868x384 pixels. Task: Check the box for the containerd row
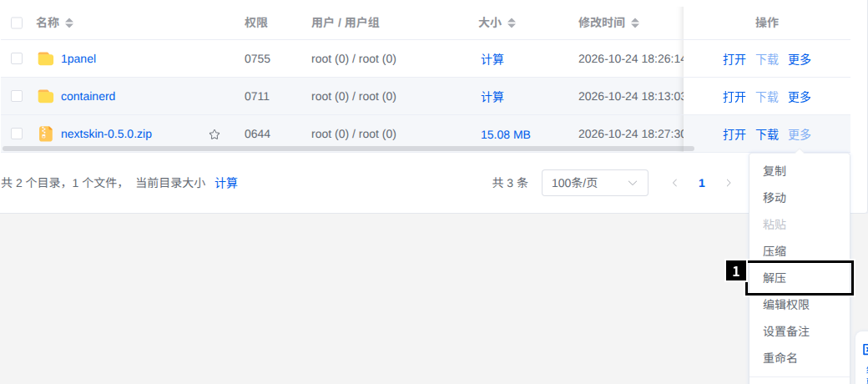click(17, 96)
